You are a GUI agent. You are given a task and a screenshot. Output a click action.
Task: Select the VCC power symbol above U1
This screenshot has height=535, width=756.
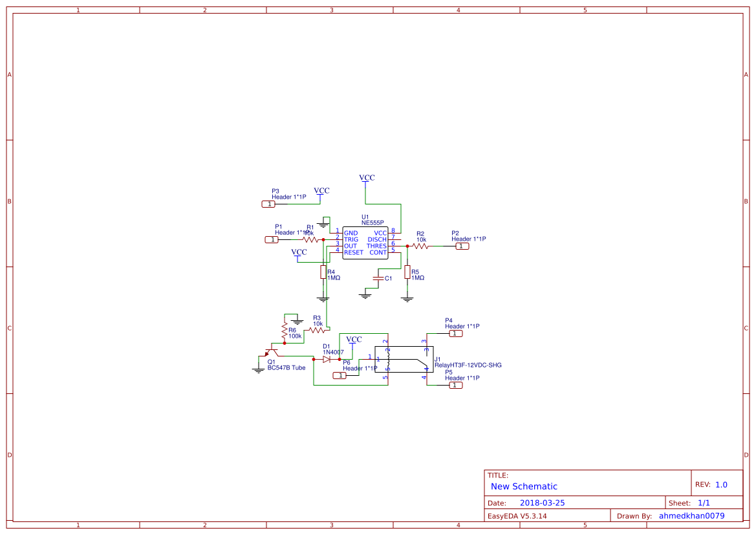coord(367,179)
